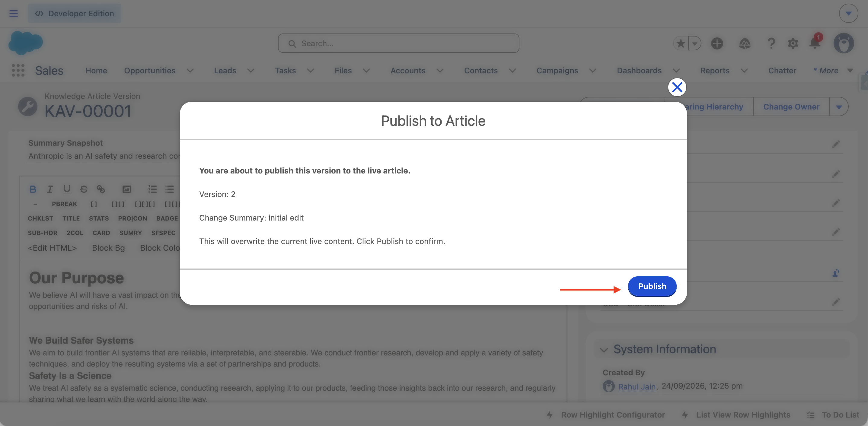Expand the Opportunities tab dropdown chevron
This screenshot has height=426, width=868.
pos(190,70)
